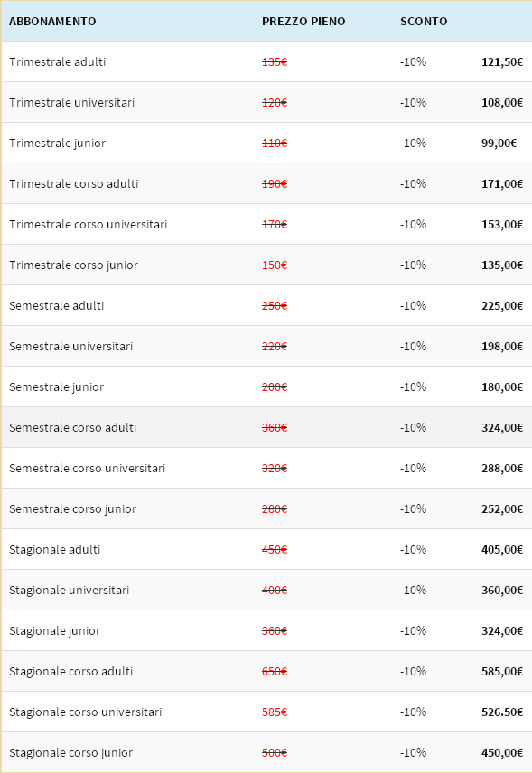Screen dimensions: 532x773
Task: Click the Trimestrale universitari subscription name
Action: [71, 103]
